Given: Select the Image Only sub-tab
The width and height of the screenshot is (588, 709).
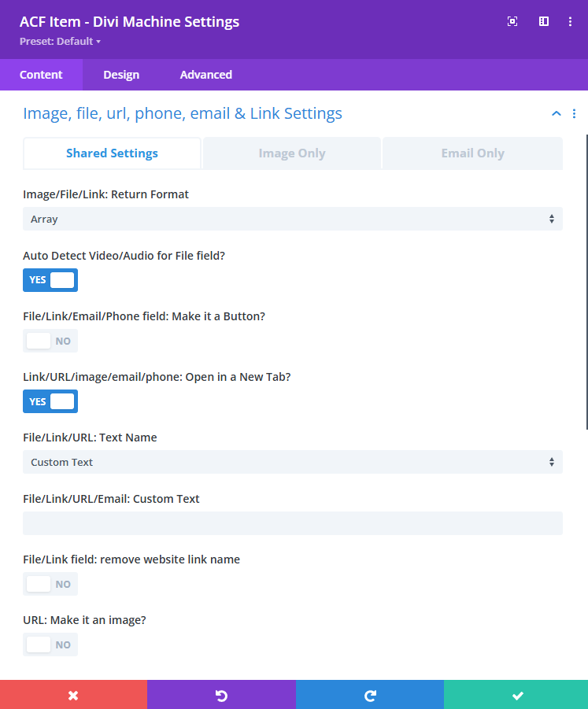Looking at the screenshot, I should pos(292,153).
